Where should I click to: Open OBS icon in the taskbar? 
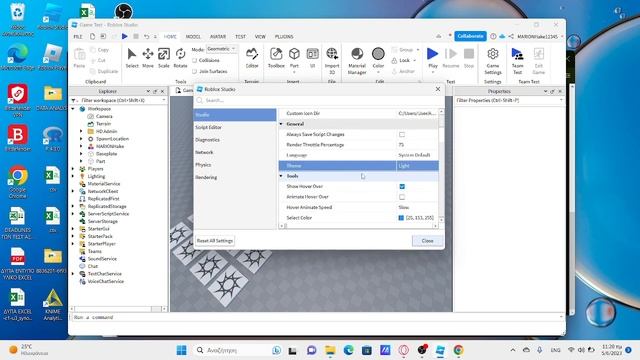tap(422, 350)
